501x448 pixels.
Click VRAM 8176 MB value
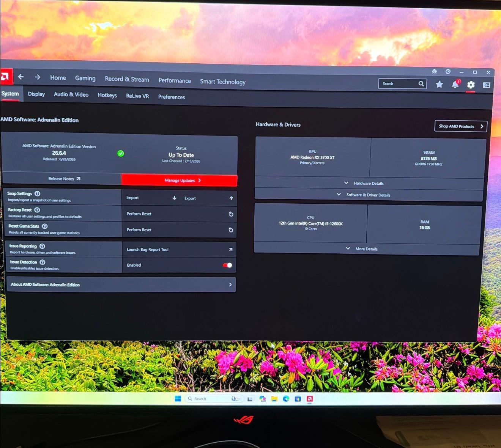429,159
